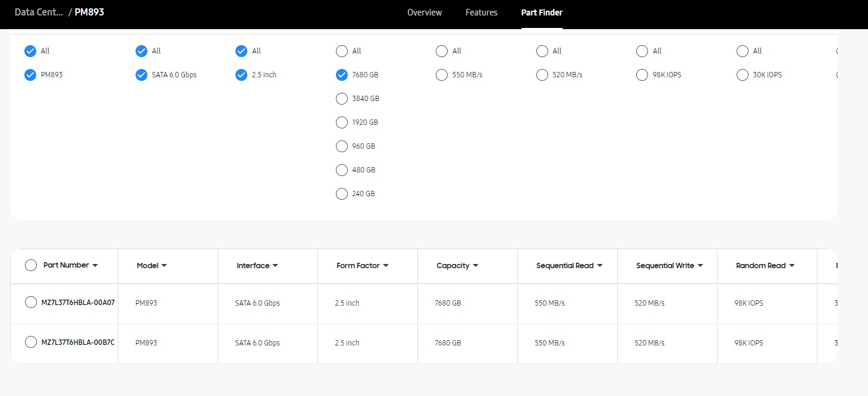
Task: Open the Model column sort arrow
Action: [164, 266]
